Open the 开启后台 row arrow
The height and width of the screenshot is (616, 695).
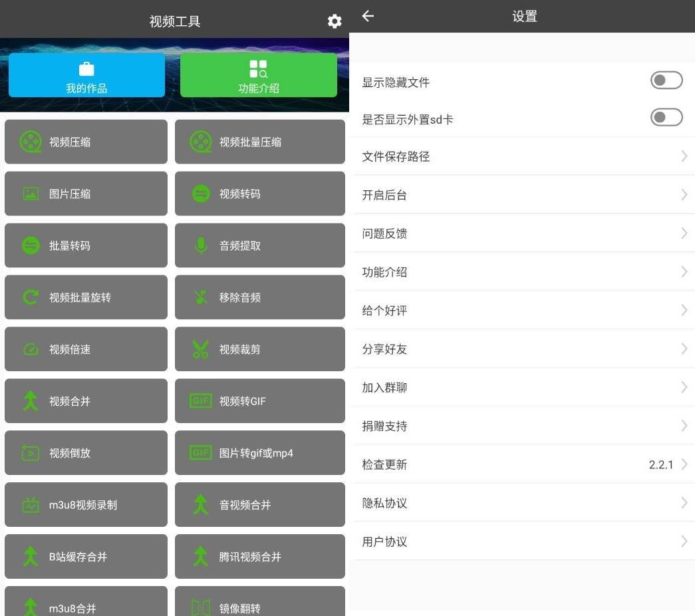(x=684, y=195)
